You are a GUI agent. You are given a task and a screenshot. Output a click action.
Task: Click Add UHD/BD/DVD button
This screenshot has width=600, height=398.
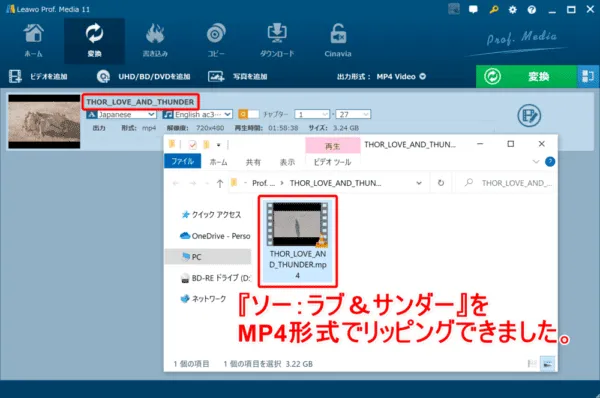tap(143, 77)
